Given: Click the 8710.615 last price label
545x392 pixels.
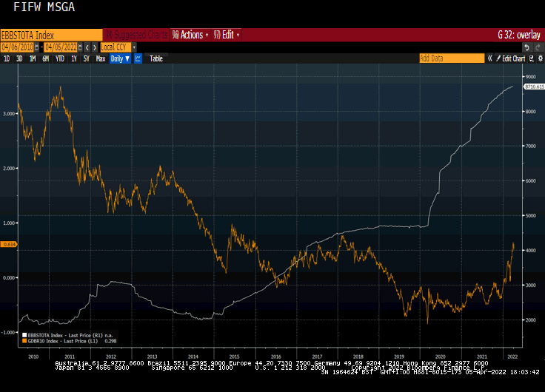Looking at the screenshot, I should (534, 87).
